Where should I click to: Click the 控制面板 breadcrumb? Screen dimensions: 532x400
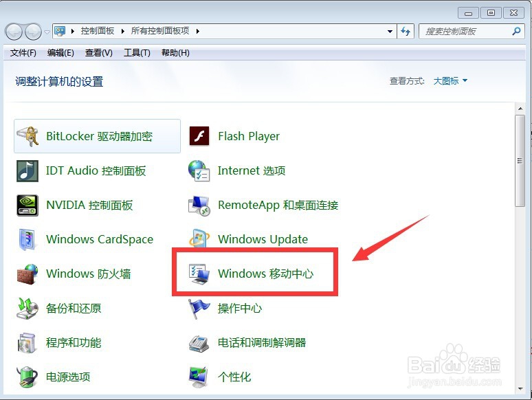click(x=98, y=31)
